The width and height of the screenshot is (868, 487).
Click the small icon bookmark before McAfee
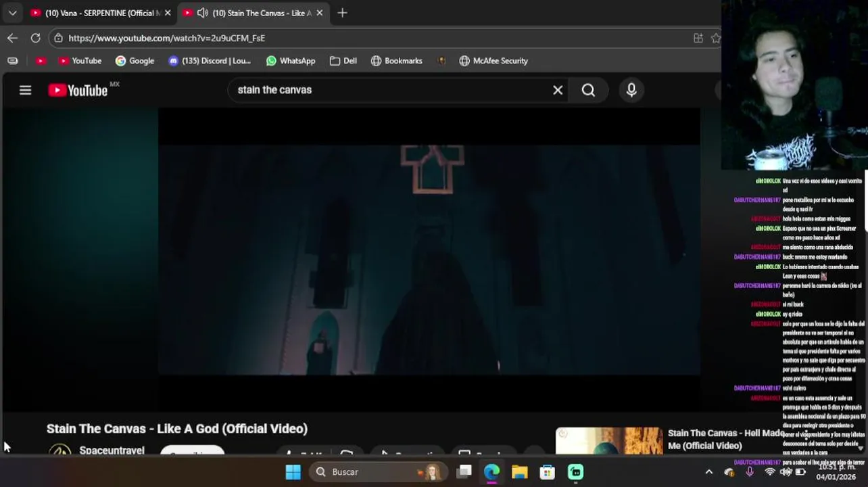point(441,61)
